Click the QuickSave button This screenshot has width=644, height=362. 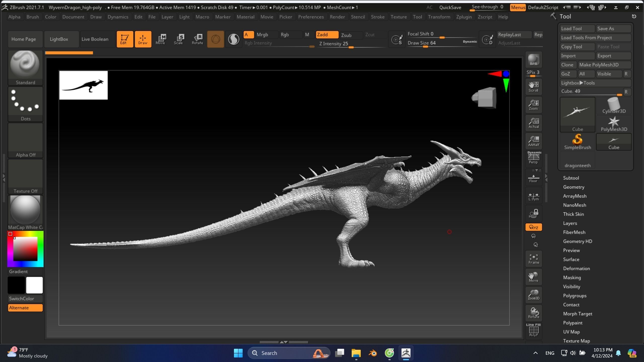pos(450,8)
